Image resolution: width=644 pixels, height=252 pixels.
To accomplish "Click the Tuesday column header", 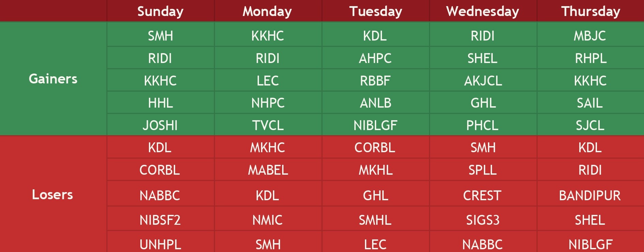I will coord(375,11).
